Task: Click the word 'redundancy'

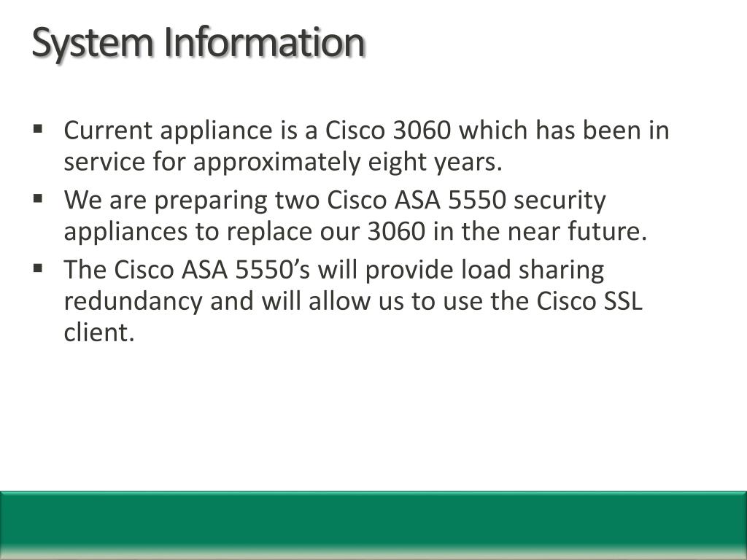Action: [133, 302]
